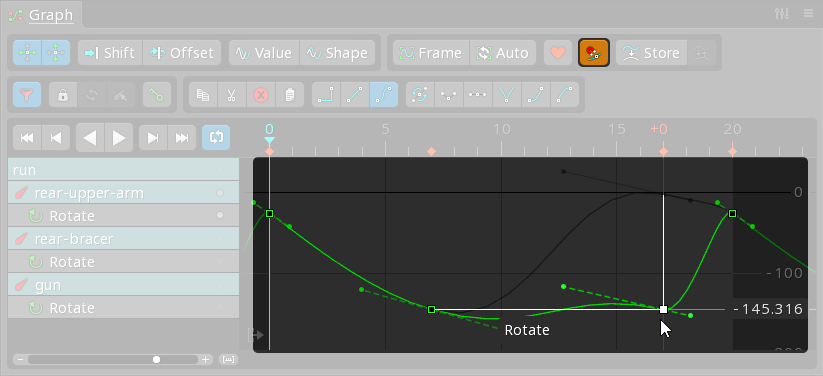Image resolution: width=823 pixels, height=376 pixels.
Task: Set stepped curve interpolation icon
Action: [x=326, y=95]
